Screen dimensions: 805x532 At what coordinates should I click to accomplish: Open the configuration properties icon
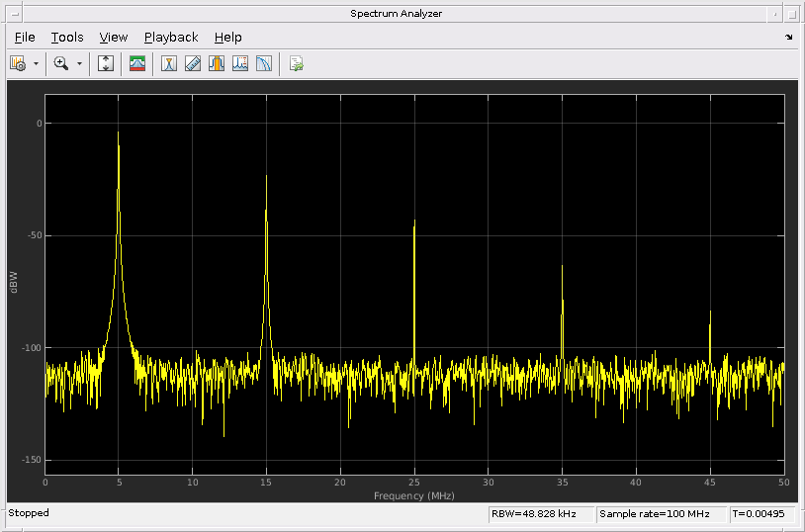coord(17,63)
